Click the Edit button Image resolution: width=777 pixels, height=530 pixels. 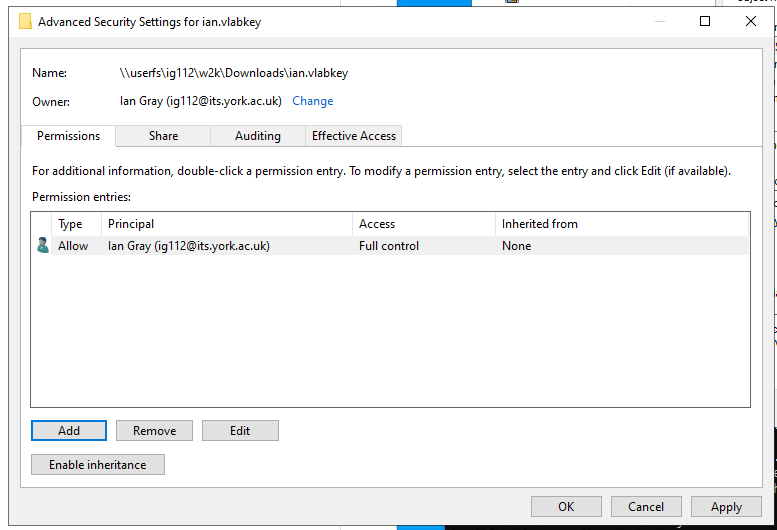[240, 431]
